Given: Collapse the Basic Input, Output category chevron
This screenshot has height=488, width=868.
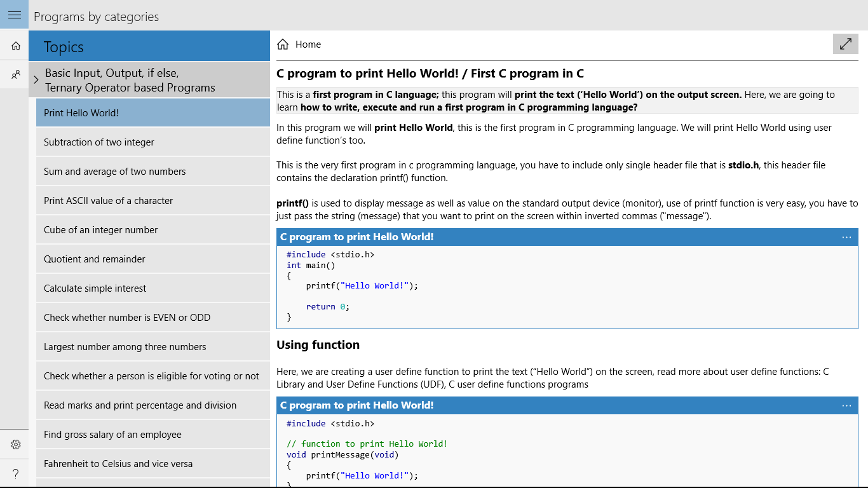Looking at the screenshot, I should point(36,80).
